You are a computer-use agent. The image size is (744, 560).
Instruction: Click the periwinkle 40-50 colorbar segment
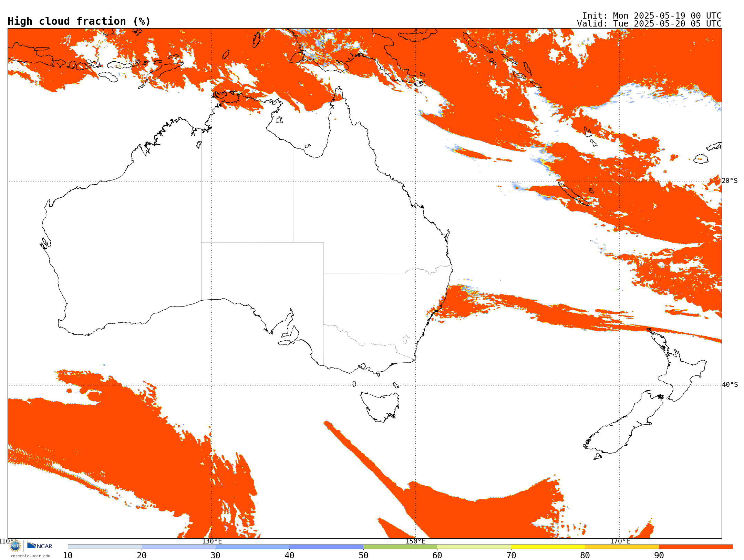coord(326,547)
